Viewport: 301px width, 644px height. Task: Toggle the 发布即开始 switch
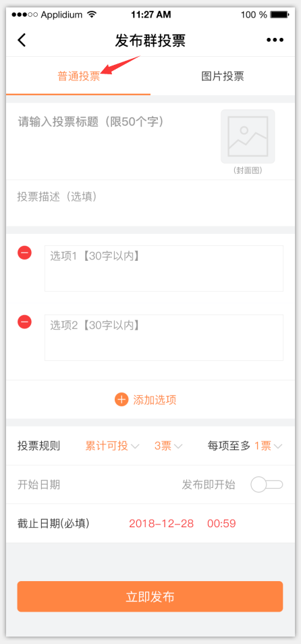267,485
